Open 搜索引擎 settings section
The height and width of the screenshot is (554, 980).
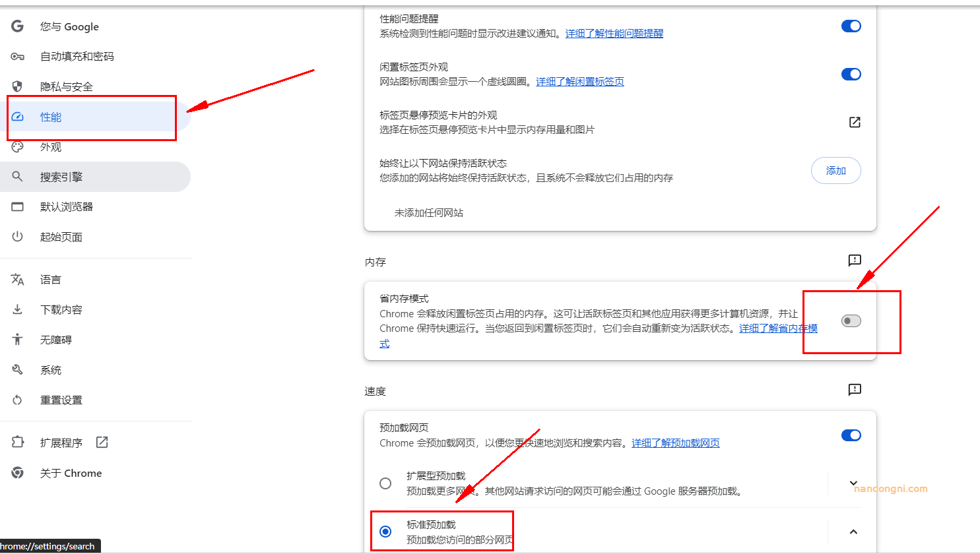96,177
